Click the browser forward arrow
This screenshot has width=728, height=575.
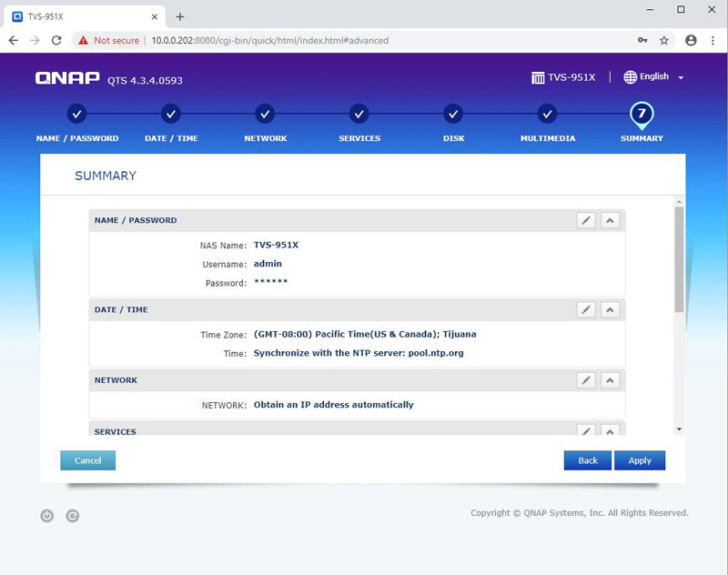click(x=35, y=40)
